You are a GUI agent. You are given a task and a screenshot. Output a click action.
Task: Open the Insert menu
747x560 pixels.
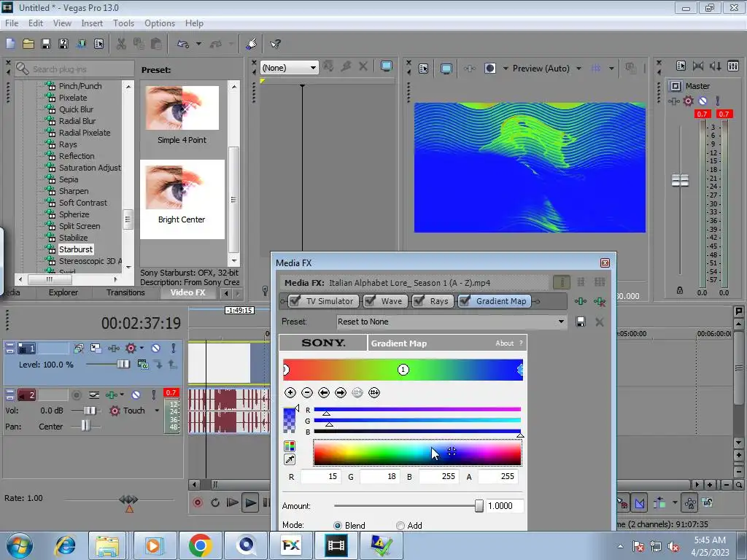pos(92,23)
